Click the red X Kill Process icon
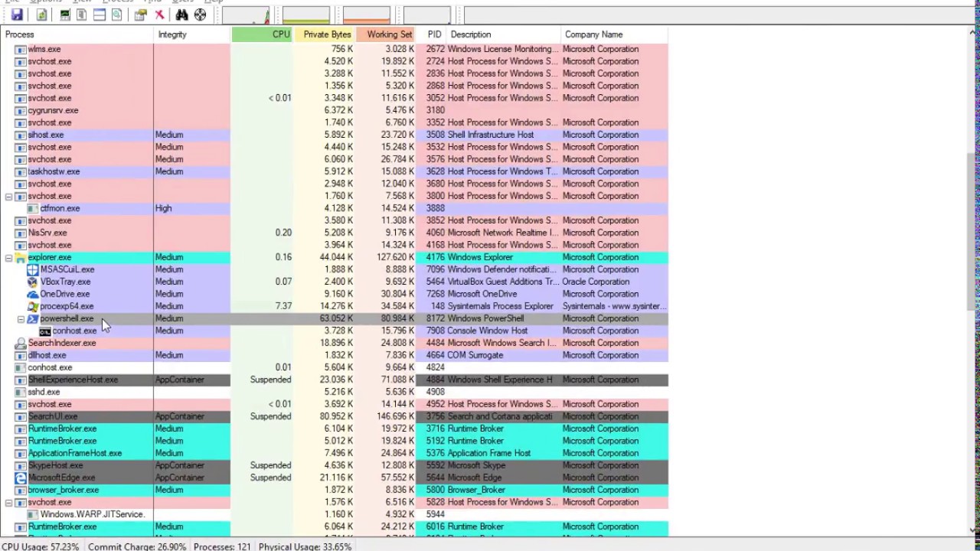980x551 pixels. pyautogui.click(x=159, y=15)
